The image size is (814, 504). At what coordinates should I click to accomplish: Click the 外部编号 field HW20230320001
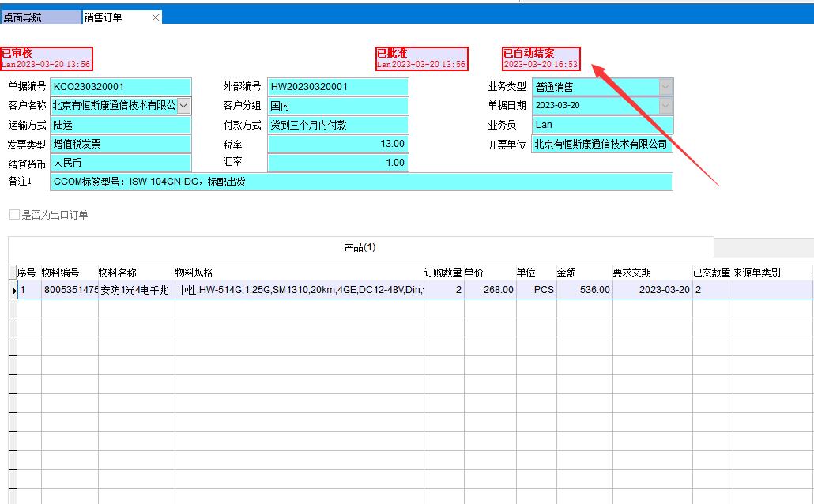coord(338,86)
